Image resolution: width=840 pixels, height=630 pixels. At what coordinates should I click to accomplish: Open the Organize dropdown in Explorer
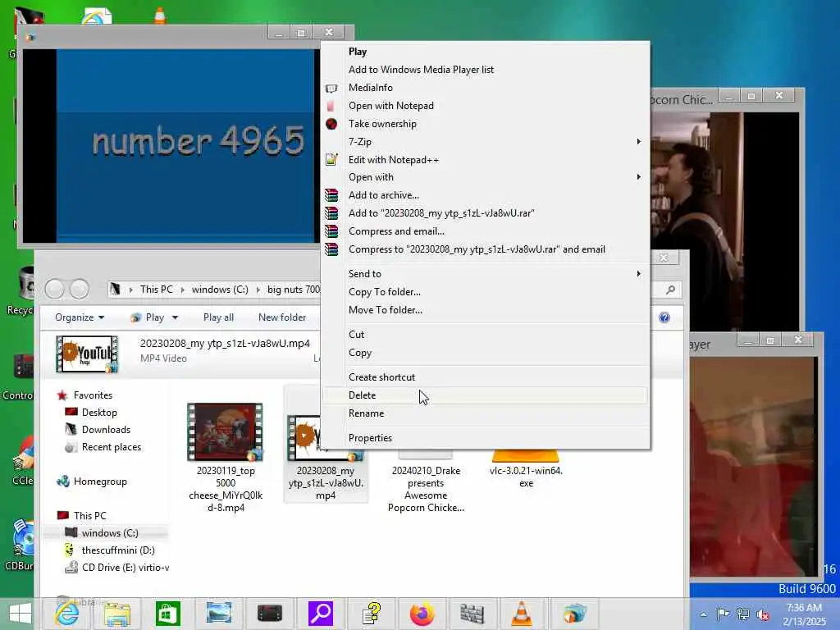(x=80, y=317)
